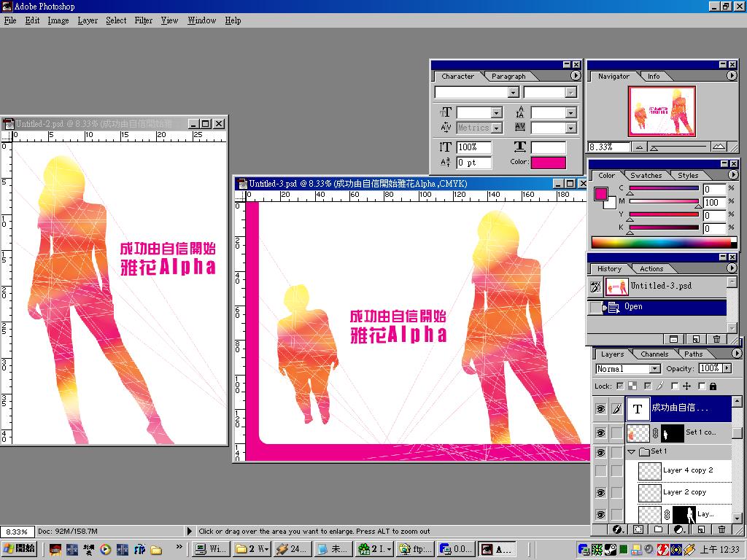Viewport: 747px width, 560px height.
Task: Click the Windows Start button 開始
Action: pos(20,549)
